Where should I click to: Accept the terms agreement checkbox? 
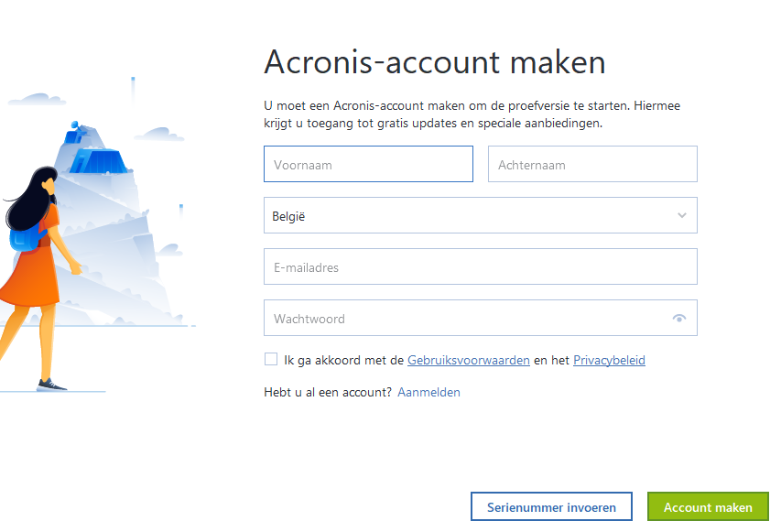(x=271, y=360)
